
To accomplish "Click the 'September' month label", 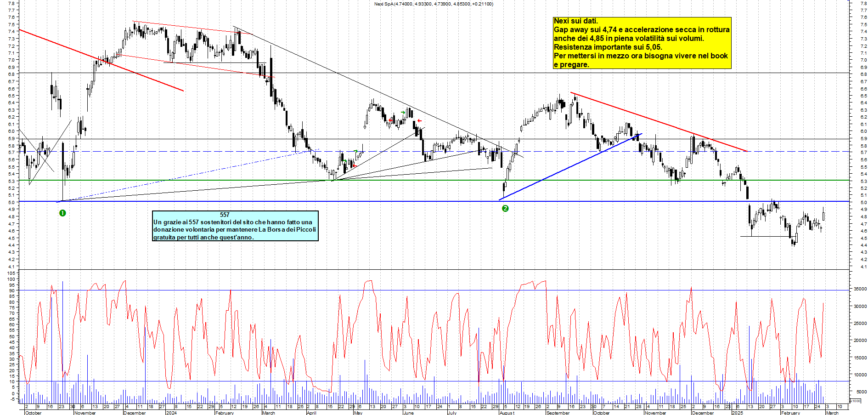I will click(x=558, y=413).
